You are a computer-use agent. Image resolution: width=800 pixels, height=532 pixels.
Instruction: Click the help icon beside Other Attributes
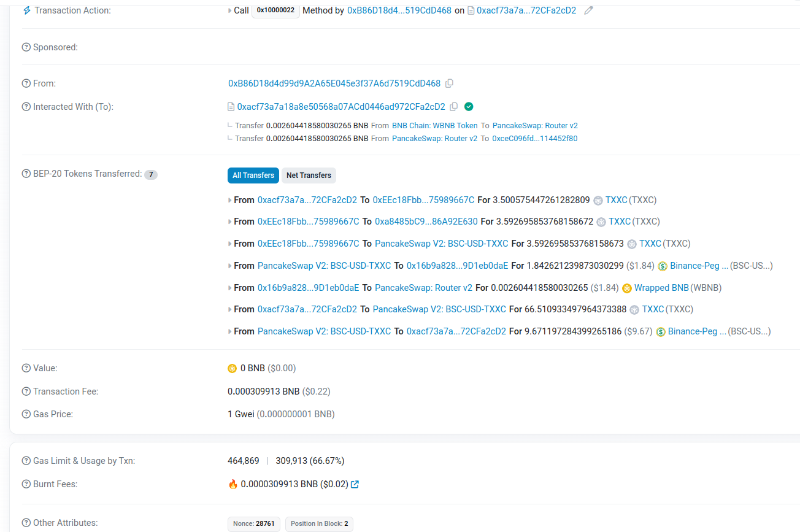point(26,523)
